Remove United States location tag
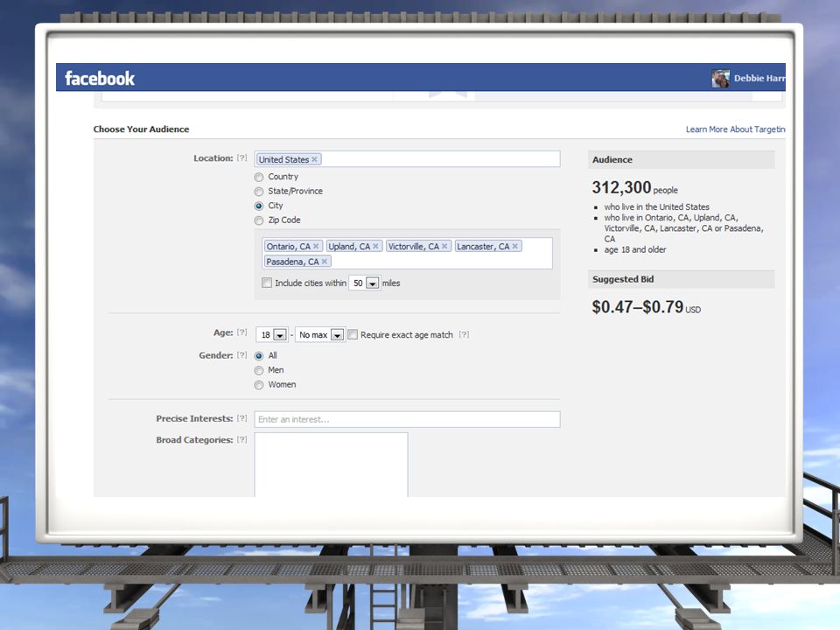840x630 pixels. coord(315,159)
